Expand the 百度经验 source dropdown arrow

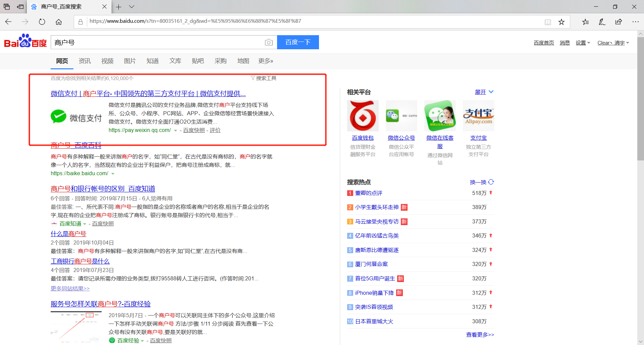[x=142, y=341]
